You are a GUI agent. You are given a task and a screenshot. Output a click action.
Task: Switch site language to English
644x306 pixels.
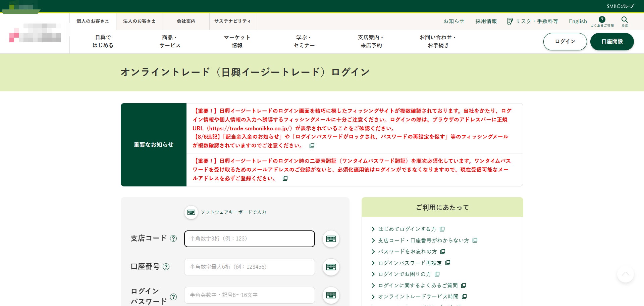[x=578, y=21]
